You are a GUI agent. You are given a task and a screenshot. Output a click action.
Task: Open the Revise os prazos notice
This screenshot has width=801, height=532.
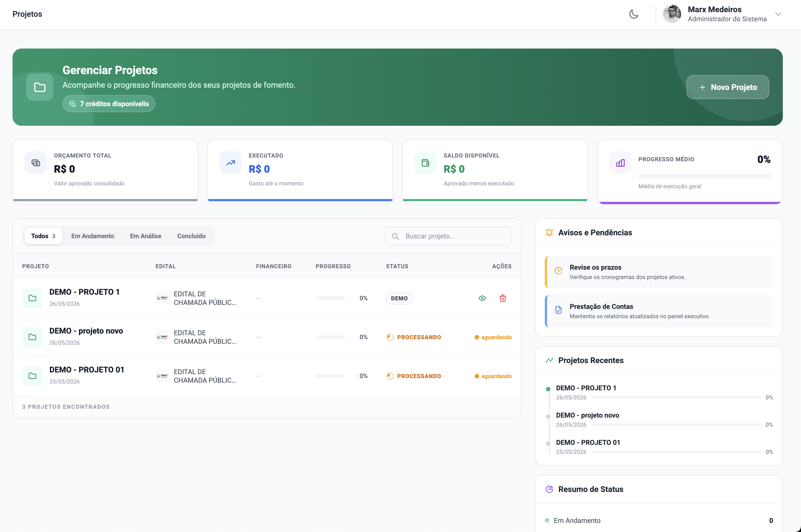tap(659, 272)
